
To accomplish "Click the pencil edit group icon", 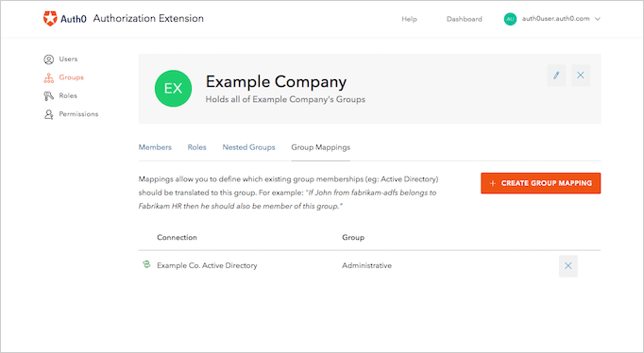I will 556,76.
